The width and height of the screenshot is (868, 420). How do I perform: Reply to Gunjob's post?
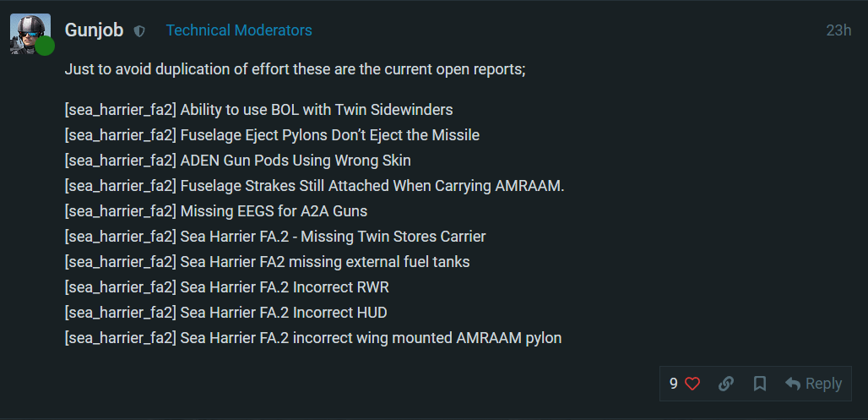coord(814,384)
